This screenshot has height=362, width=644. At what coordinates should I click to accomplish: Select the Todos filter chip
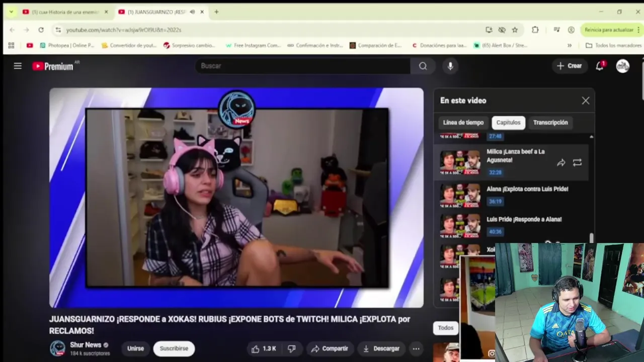click(x=445, y=328)
